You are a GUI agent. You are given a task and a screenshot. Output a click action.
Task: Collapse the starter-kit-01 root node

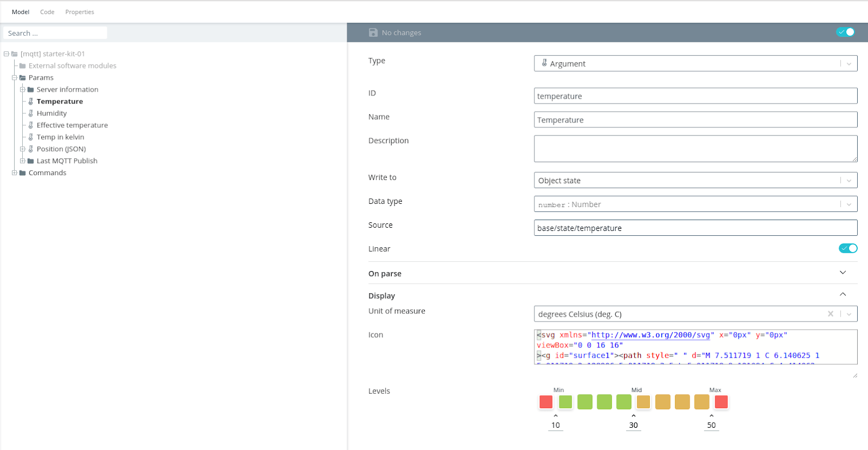pos(7,54)
